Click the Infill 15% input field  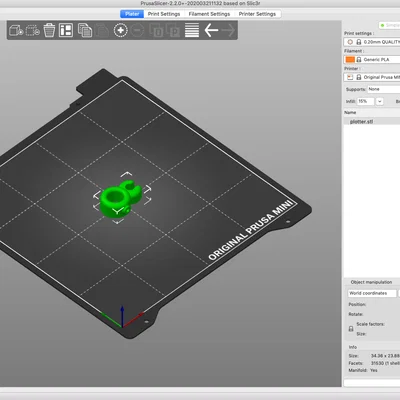point(365,101)
